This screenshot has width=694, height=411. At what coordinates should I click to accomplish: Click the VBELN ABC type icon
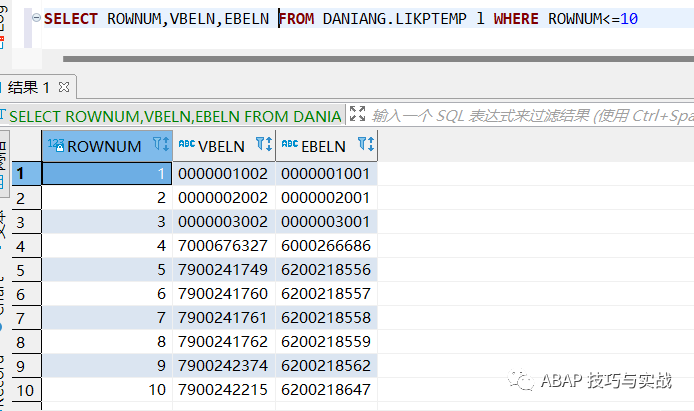coord(187,143)
